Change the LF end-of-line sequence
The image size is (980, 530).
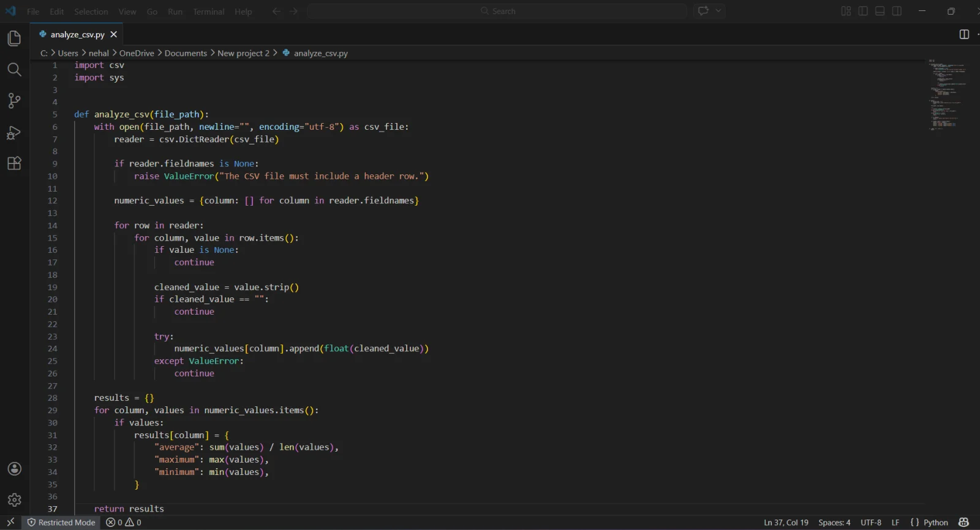coord(895,522)
